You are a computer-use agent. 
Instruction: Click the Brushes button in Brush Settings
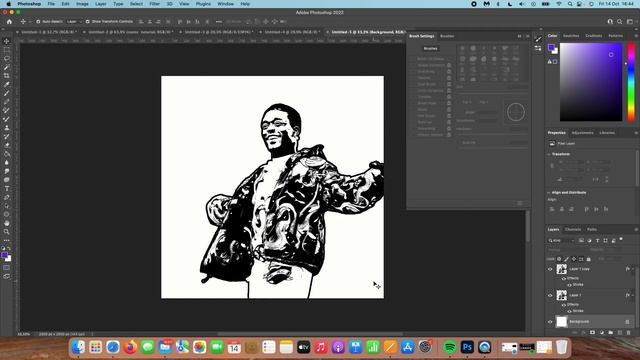tap(430, 49)
